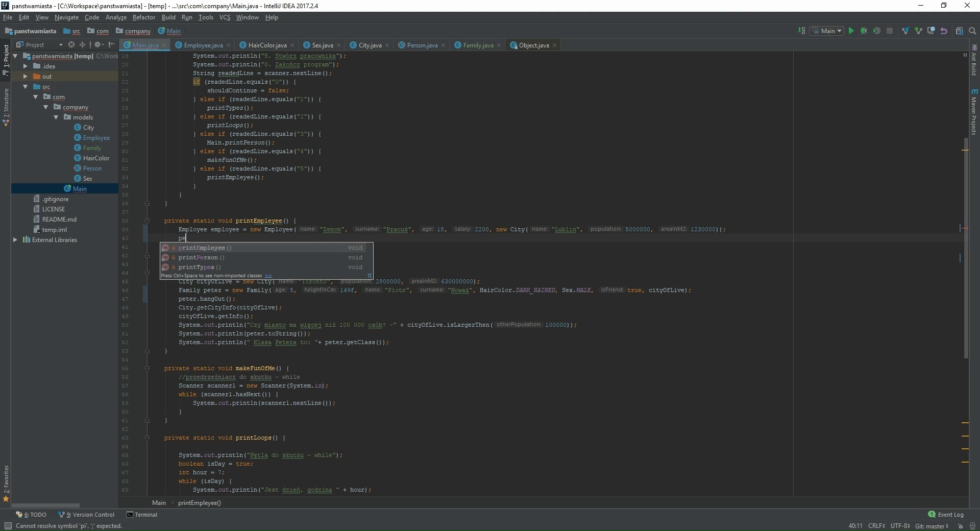
Task: Collapse the models folder in the tree
Action: point(56,117)
